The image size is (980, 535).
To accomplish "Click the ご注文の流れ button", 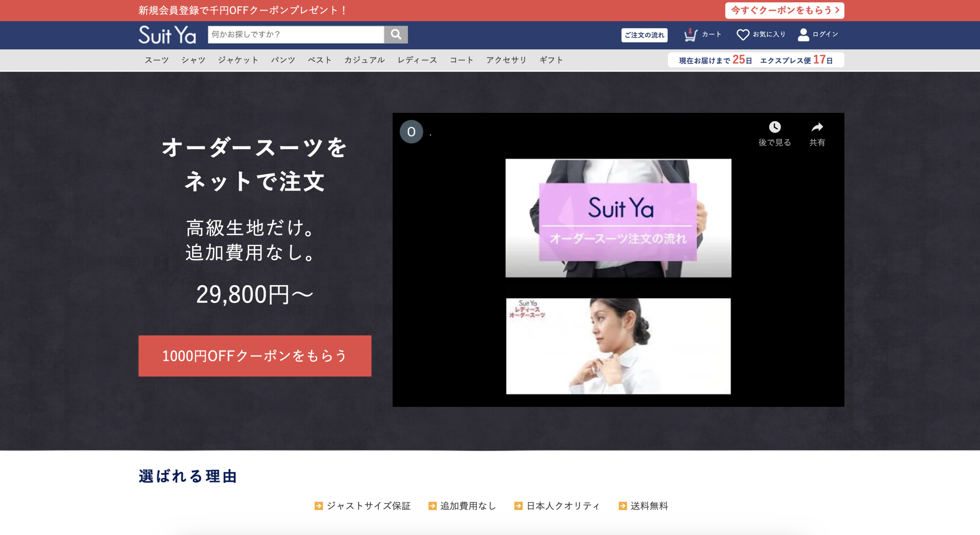I will pos(644,35).
